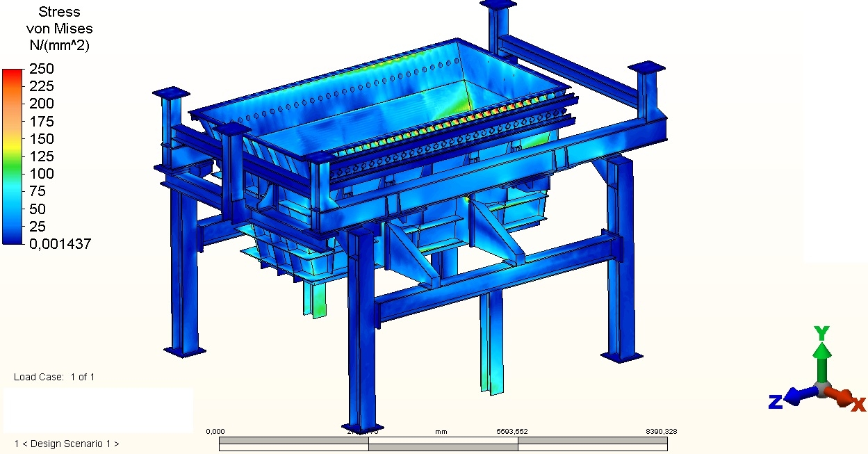The image size is (868, 454).
Task: Click the 0,000 scale bar origin label
Action: click(215, 432)
